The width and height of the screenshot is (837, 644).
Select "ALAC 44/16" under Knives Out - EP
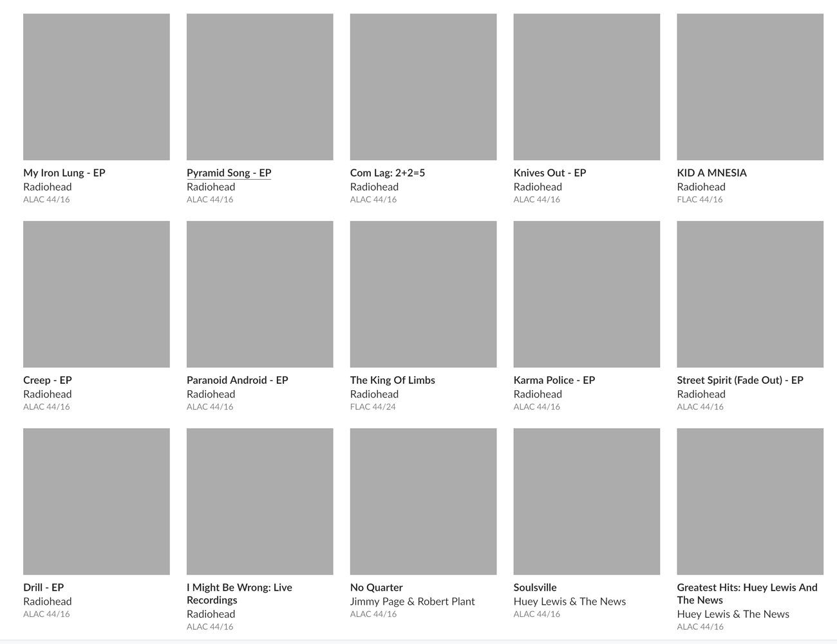pyautogui.click(x=538, y=200)
